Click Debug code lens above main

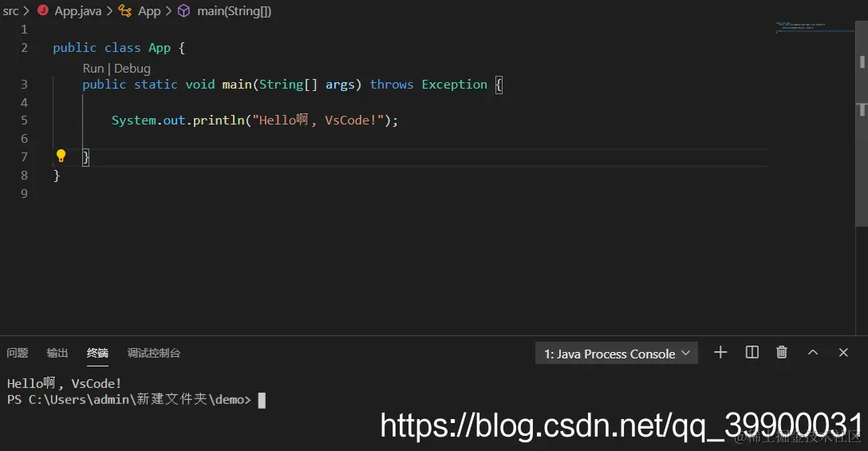(x=132, y=68)
